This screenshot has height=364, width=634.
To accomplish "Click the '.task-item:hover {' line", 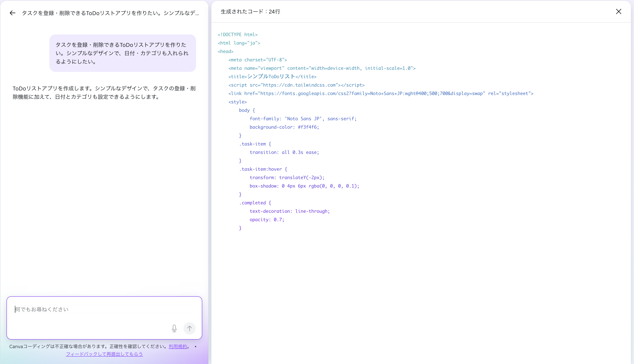I will point(263,169).
